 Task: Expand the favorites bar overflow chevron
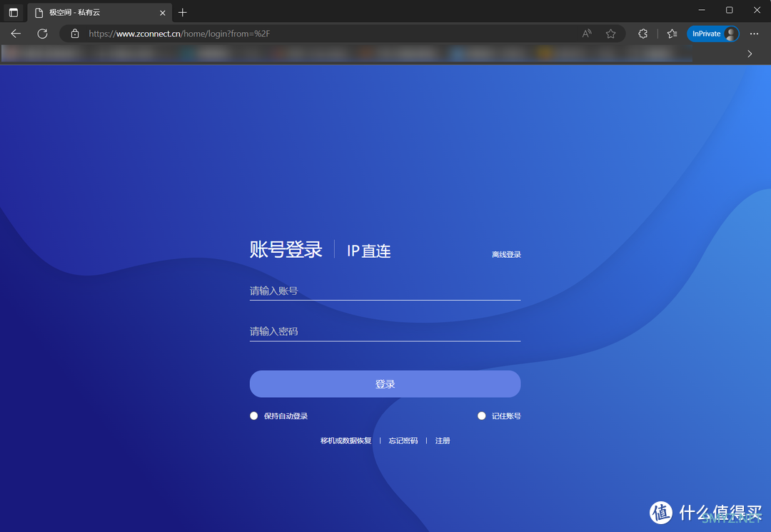[750, 54]
